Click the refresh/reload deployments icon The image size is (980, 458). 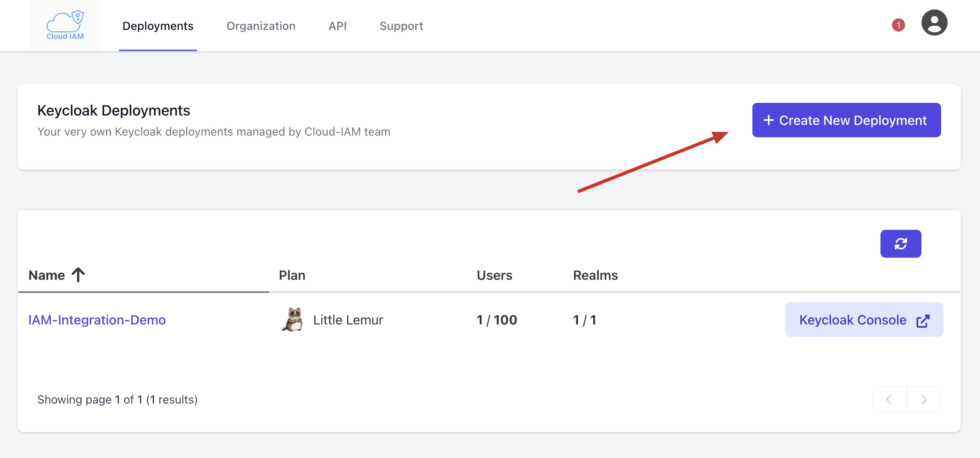[901, 243]
